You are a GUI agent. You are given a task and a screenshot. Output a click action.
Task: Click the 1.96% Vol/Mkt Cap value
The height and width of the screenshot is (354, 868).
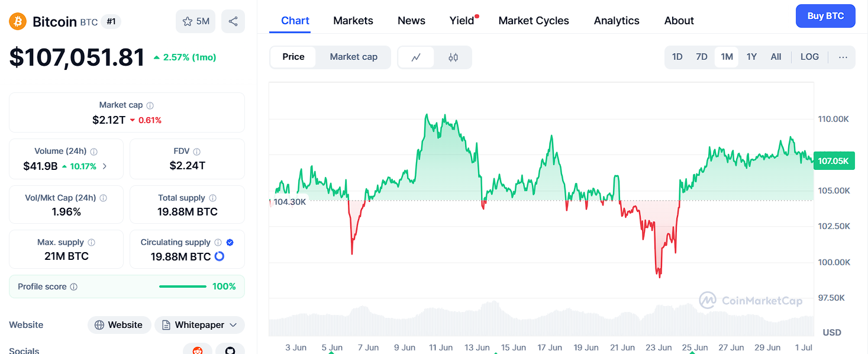tap(66, 212)
